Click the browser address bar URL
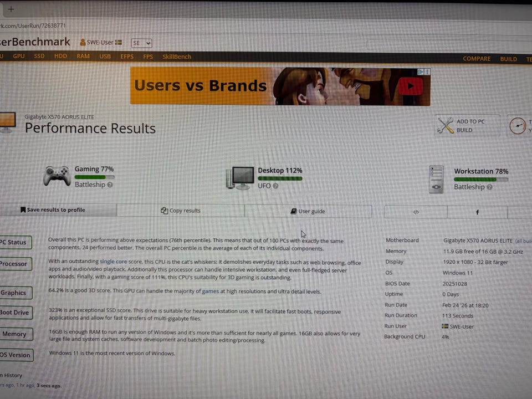 click(x=33, y=25)
